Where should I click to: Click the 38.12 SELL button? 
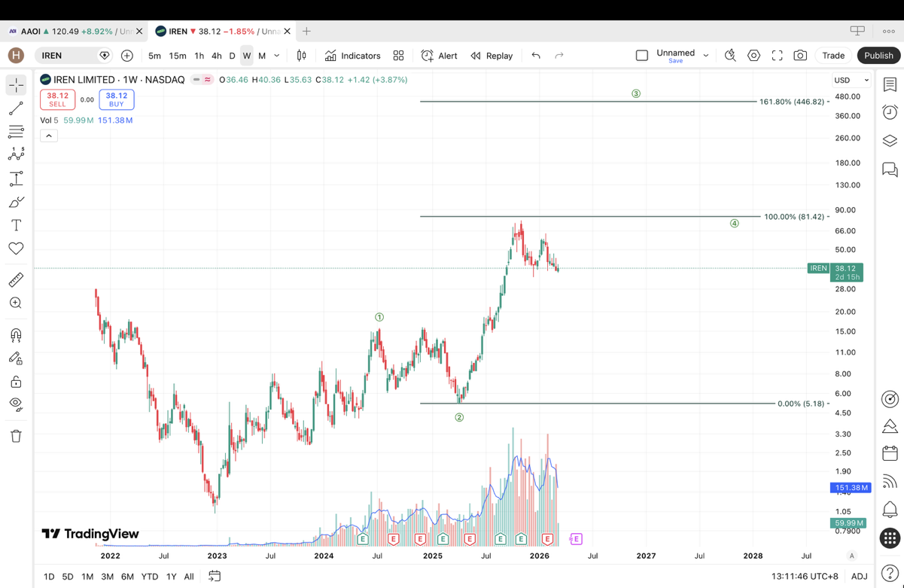(58, 99)
